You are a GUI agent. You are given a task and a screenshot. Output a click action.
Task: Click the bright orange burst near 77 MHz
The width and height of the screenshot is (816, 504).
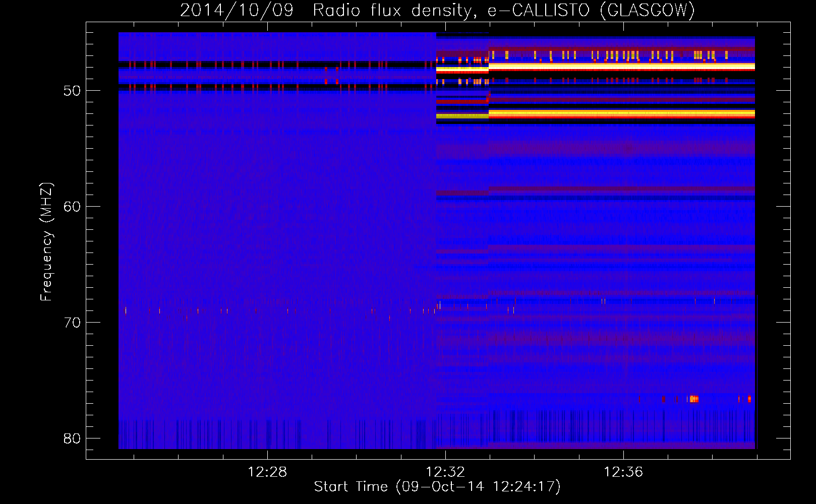pyautogui.click(x=694, y=399)
